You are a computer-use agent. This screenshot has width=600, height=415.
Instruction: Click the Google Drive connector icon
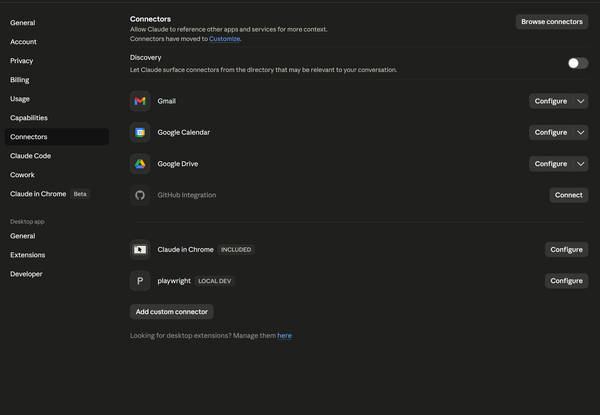(x=140, y=164)
